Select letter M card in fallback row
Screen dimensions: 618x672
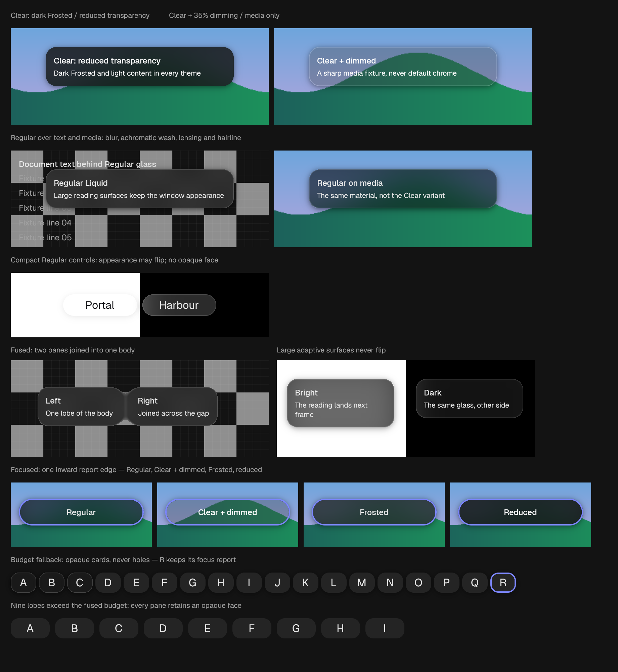(362, 583)
